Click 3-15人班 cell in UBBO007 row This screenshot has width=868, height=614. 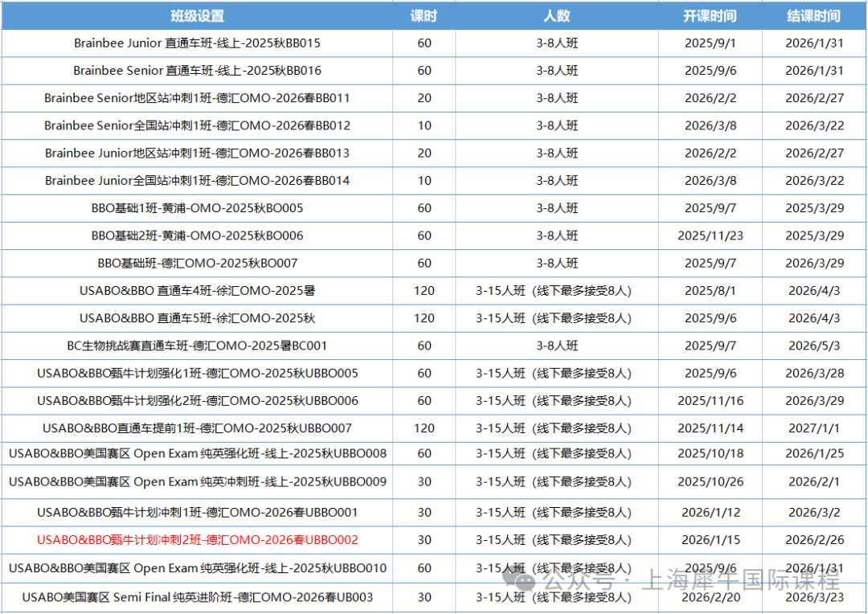(557, 428)
